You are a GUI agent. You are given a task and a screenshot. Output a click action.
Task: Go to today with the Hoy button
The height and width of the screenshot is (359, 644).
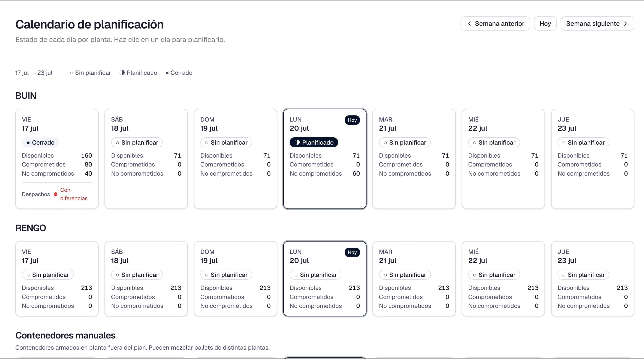[545, 23]
